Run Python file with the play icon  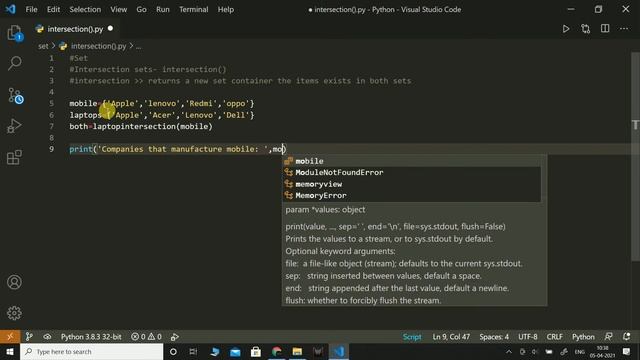tap(566, 29)
